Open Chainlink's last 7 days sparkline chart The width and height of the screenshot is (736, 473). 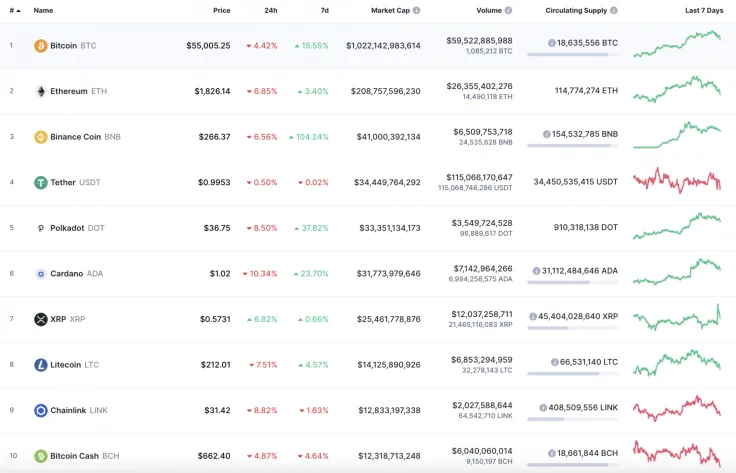pyautogui.click(x=677, y=408)
